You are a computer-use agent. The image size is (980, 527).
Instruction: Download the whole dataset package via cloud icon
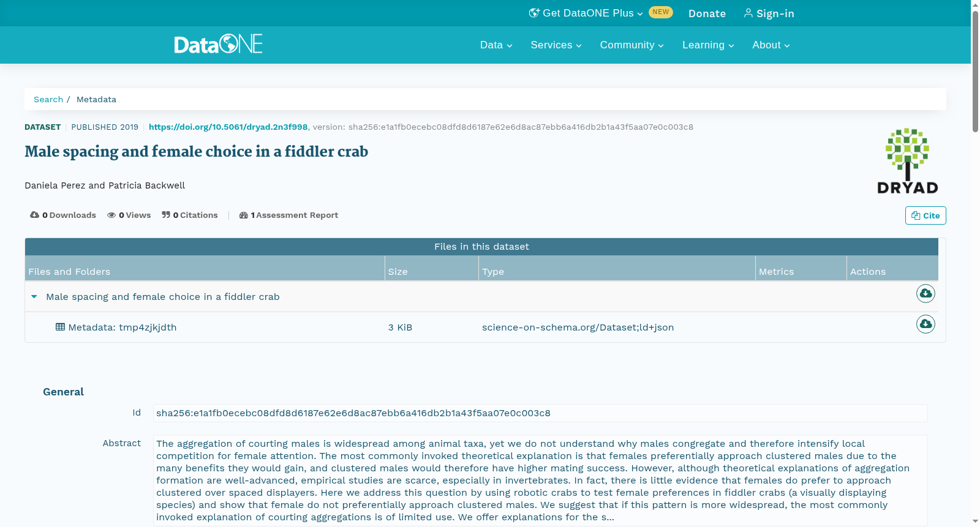(925, 294)
